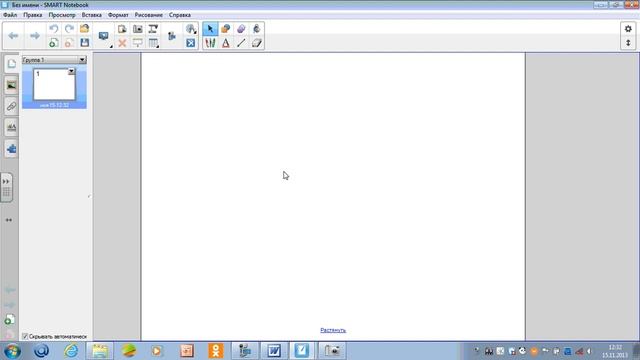Open the Properties tab icon
Screen dimensions: 640x360
(11, 128)
